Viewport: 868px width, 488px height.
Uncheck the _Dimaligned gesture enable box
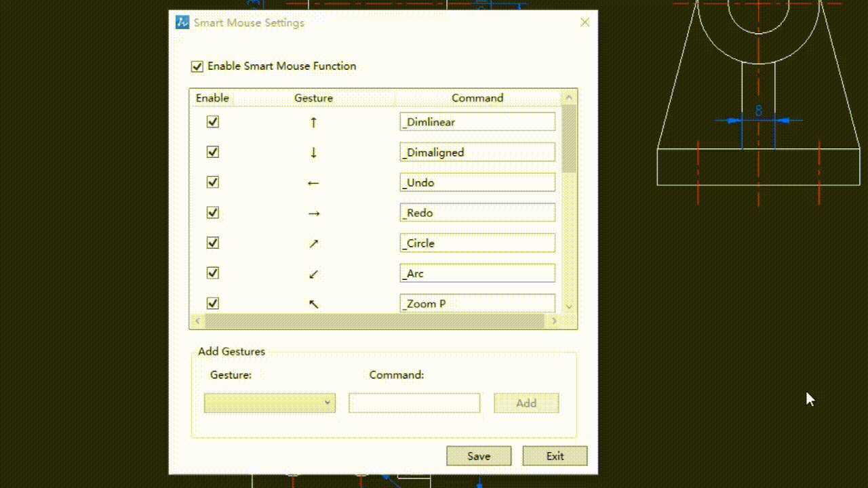coord(213,152)
